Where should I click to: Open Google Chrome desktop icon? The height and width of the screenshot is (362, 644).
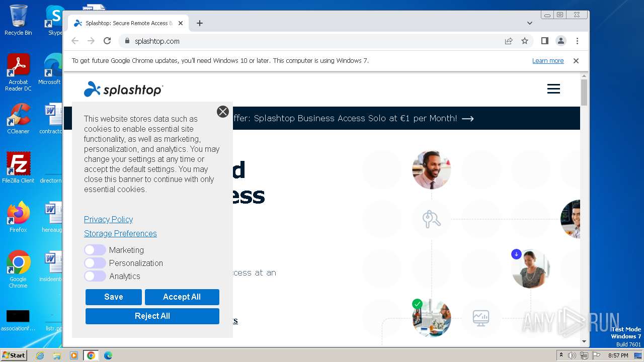pyautogui.click(x=18, y=269)
